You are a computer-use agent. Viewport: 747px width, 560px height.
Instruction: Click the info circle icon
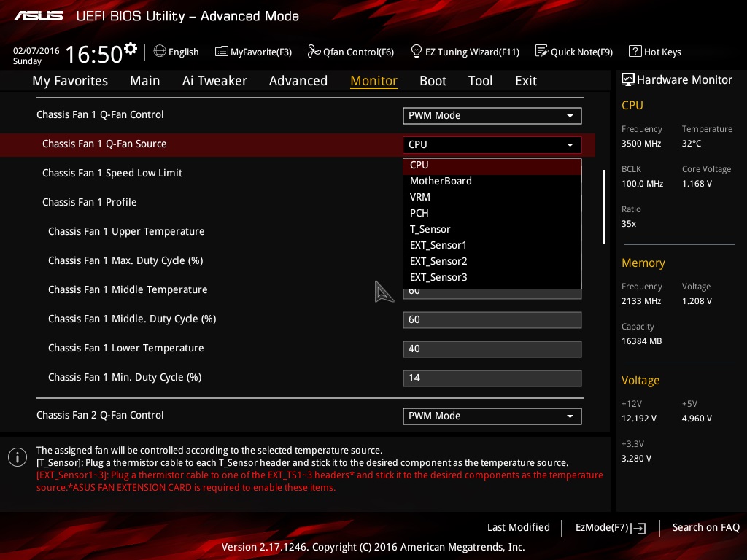18,457
